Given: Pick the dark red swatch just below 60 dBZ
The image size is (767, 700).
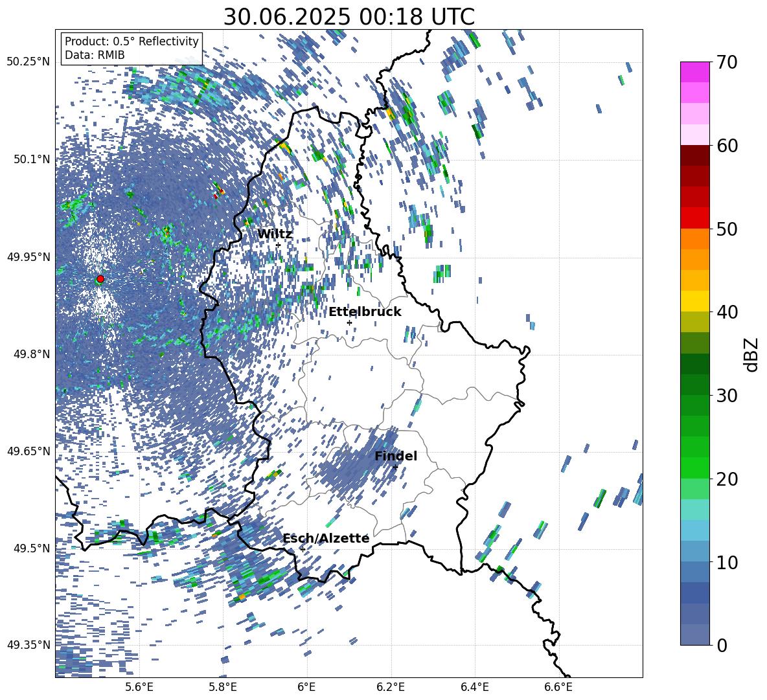Looking at the screenshot, I should point(694,155).
